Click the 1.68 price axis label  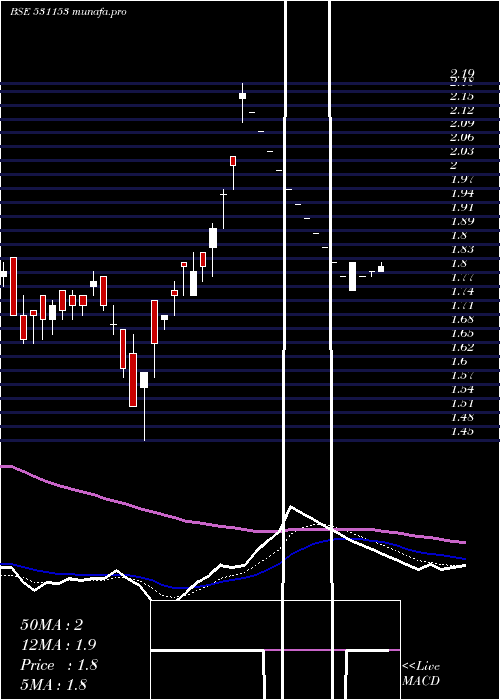(462, 319)
